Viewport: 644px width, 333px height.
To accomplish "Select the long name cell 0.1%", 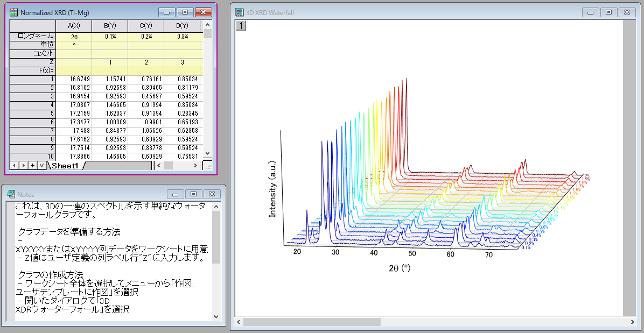I will (x=110, y=37).
